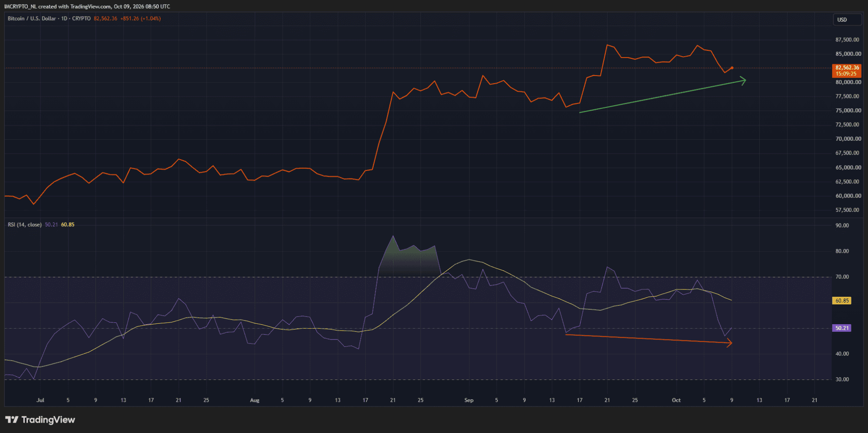Click the 30.00 RSI axis label
Screen dimensions: 868x433
[842, 379]
